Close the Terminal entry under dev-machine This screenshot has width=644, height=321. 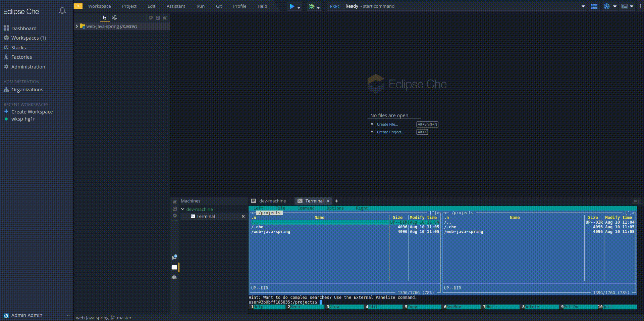(243, 217)
